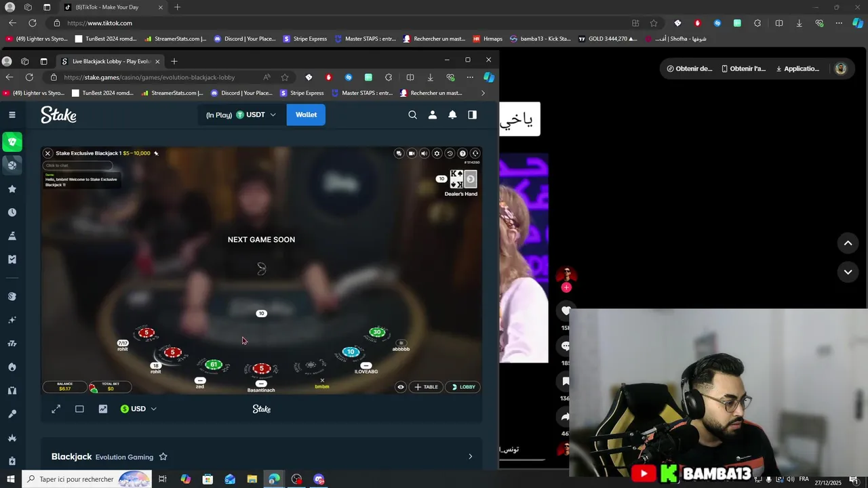Open the Challenges icon in Stake sidebar
The width and height of the screenshot is (868, 488).
(x=12, y=236)
